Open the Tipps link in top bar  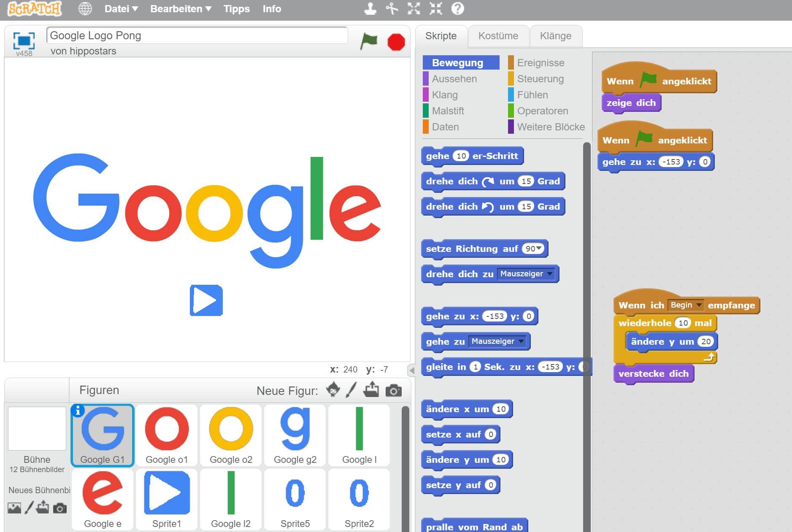[236, 9]
